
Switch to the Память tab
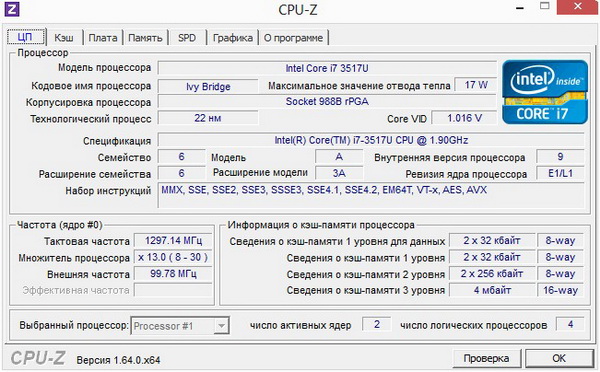(x=145, y=38)
